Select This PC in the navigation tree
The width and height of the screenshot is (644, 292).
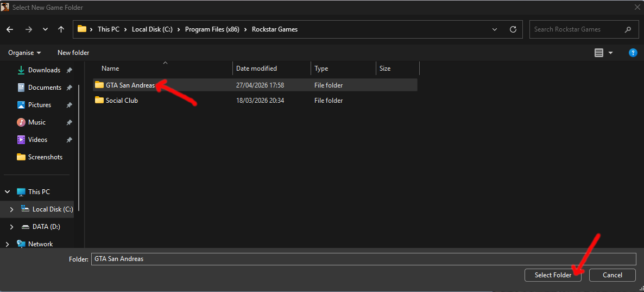(x=39, y=191)
